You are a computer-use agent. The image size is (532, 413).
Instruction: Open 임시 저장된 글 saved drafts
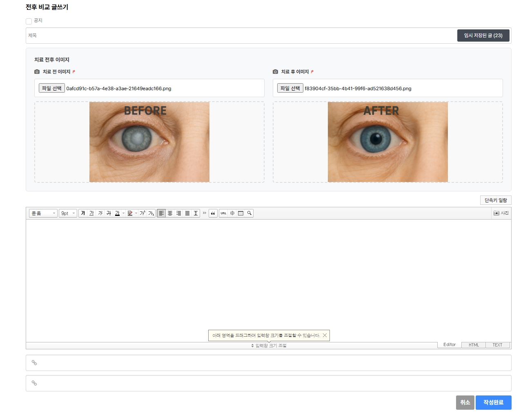[x=483, y=36]
